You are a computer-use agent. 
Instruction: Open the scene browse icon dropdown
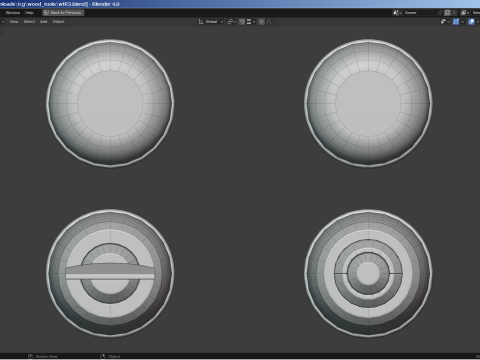pyautogui.click(x=397, y=13)
